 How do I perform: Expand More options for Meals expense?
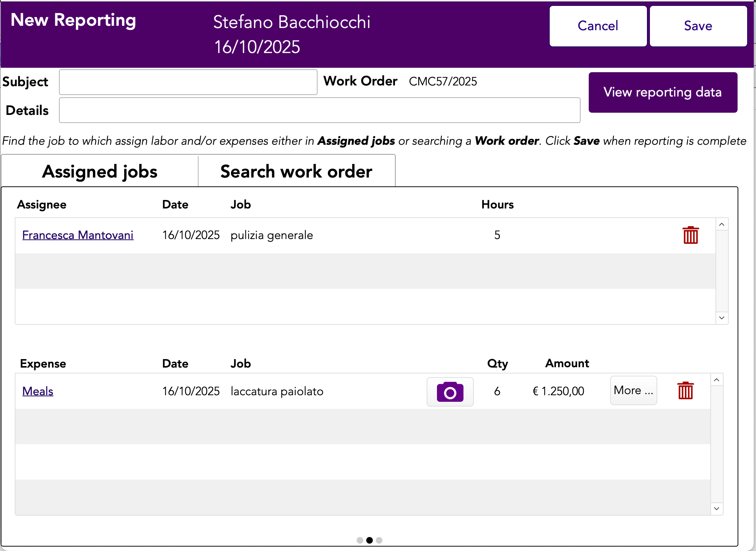point(633,390)
